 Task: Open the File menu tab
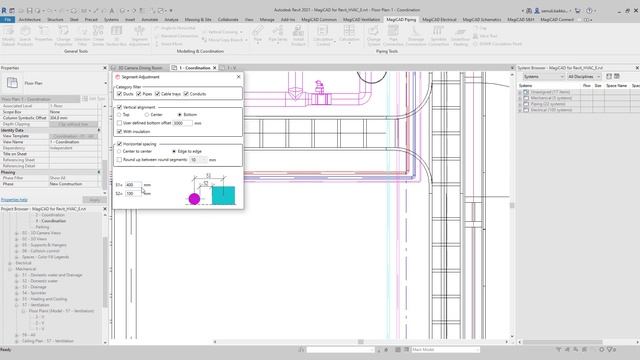[8, 19]
